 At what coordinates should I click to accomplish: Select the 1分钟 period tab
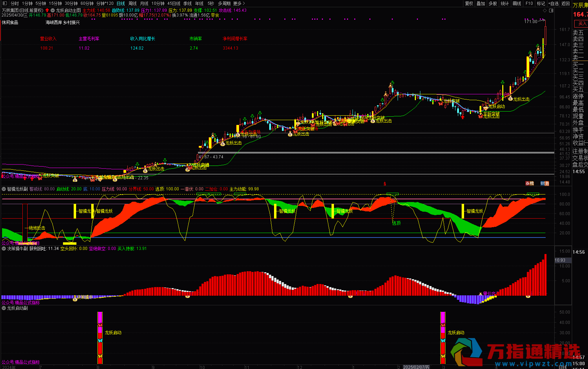point(27,3)
